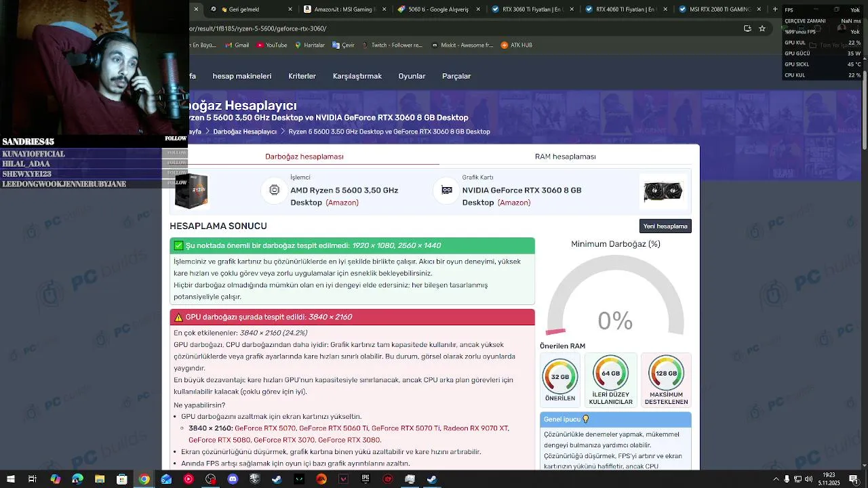Open the GeForce RTX 3080 link
Viewport: 868px width, 488px height.
click(x=349, y=440)
